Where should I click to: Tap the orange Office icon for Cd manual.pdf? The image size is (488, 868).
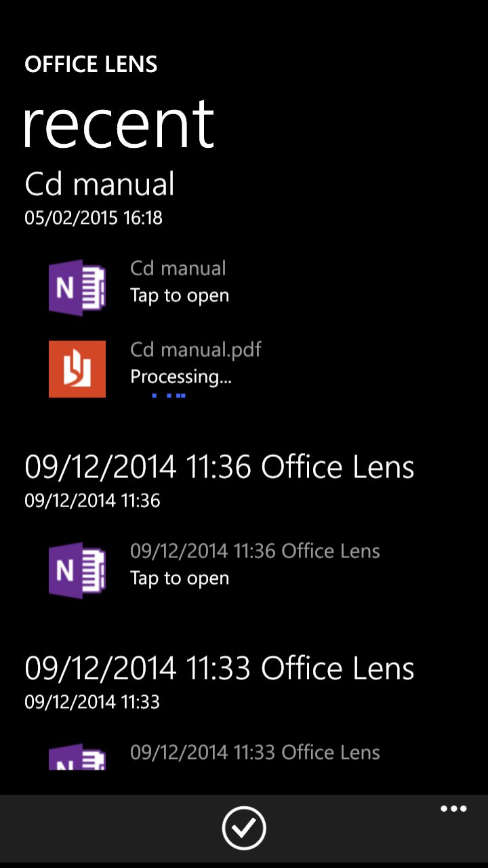(77, 369)
